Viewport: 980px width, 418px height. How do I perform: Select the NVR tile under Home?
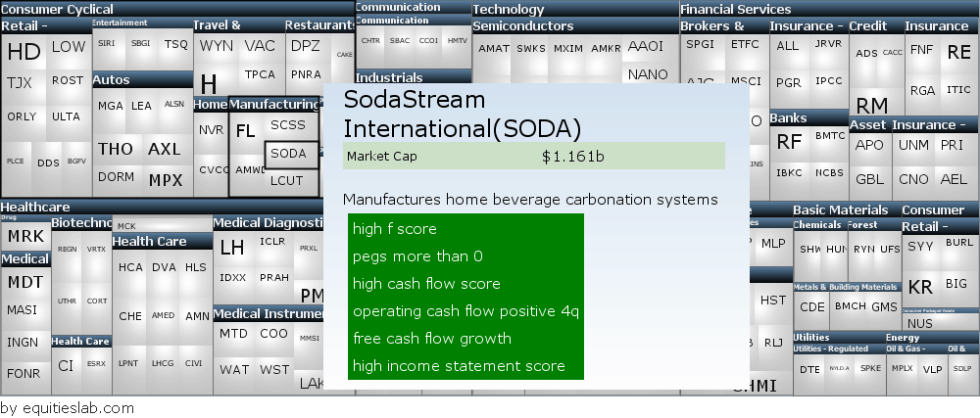(212, 130)
